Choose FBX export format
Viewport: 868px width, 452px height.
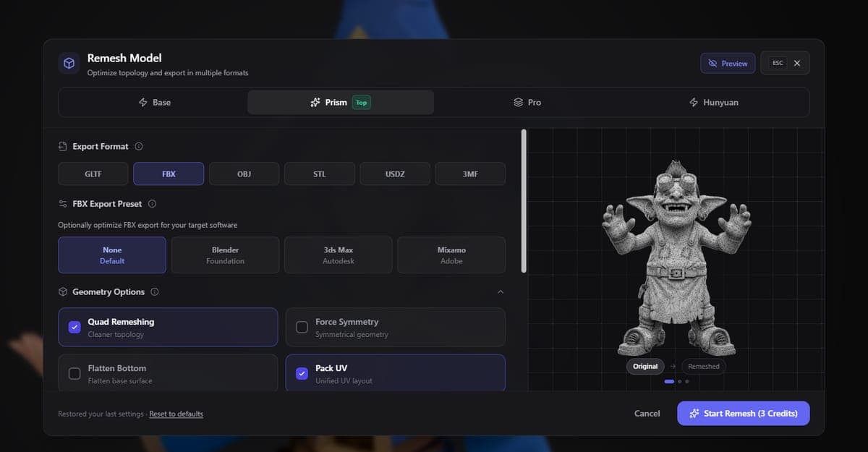coord(169,174)
